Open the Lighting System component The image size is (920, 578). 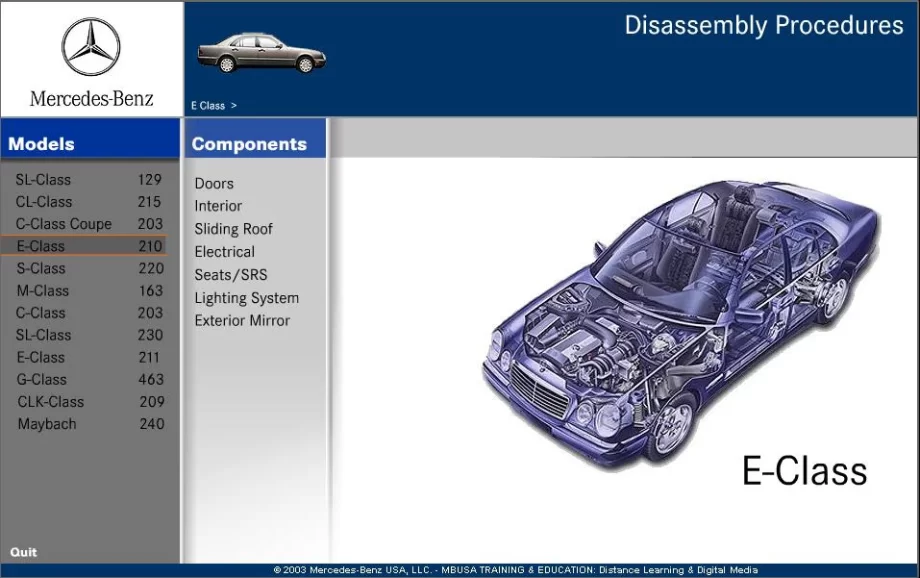pyautogui.click(x=246, y=298)
